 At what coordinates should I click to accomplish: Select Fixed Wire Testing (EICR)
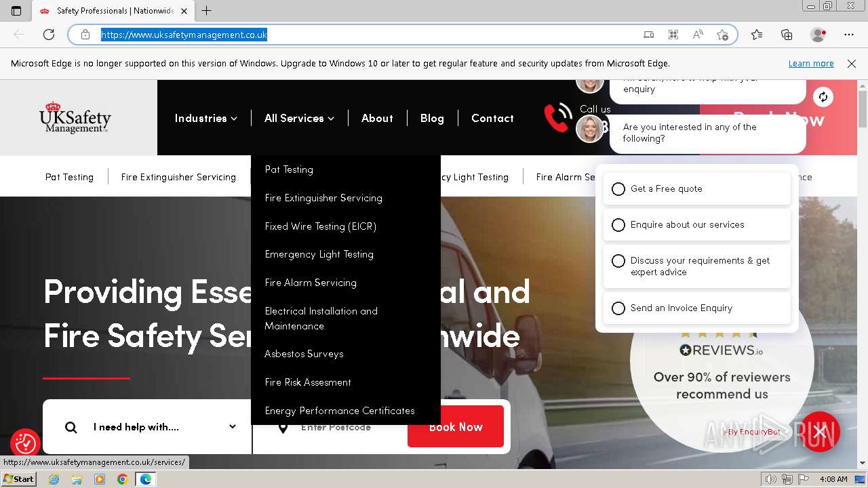tap(320, 226)
